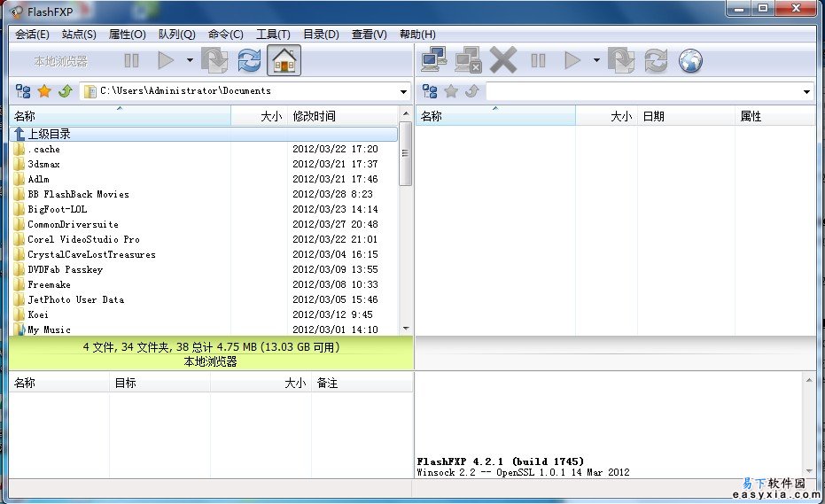This screenshot has width=825, height=504.
Task: Select the Freemake folder
Action: (204, 284)
